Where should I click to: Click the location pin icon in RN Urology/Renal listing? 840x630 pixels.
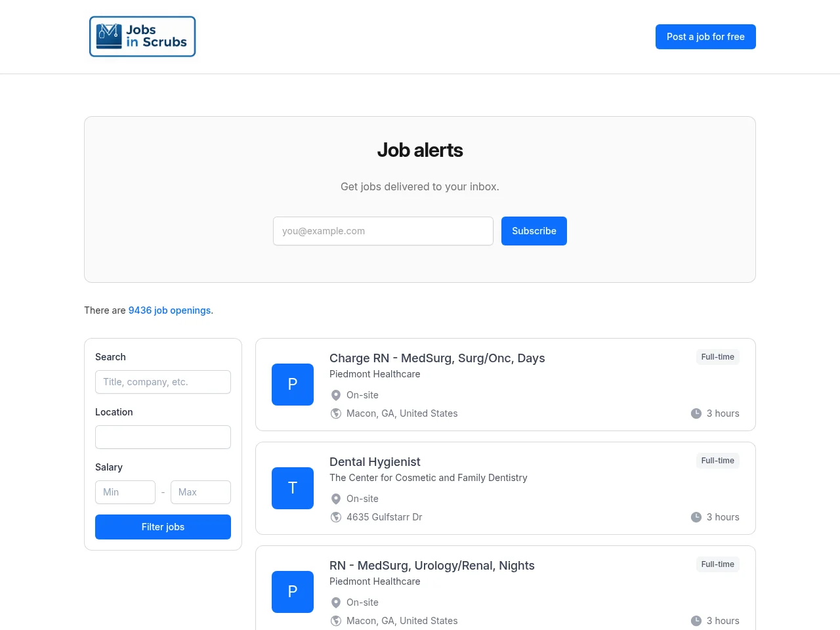tap(336, 602)
